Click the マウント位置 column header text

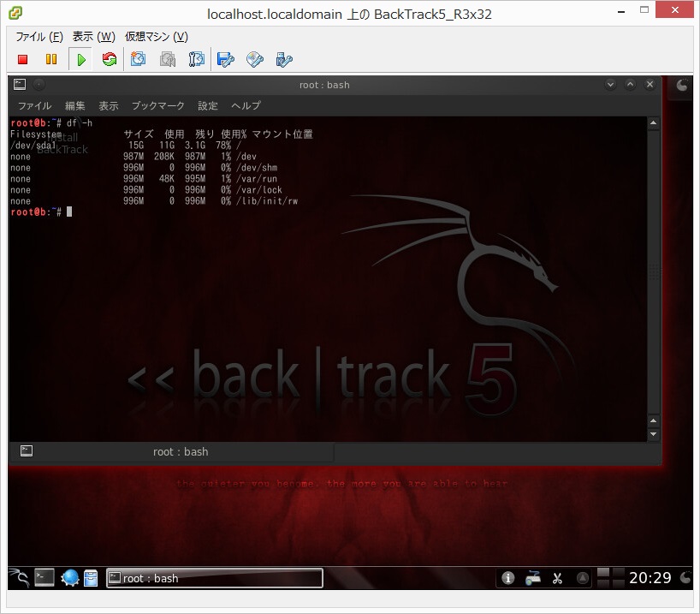click(x=282, y=134)
